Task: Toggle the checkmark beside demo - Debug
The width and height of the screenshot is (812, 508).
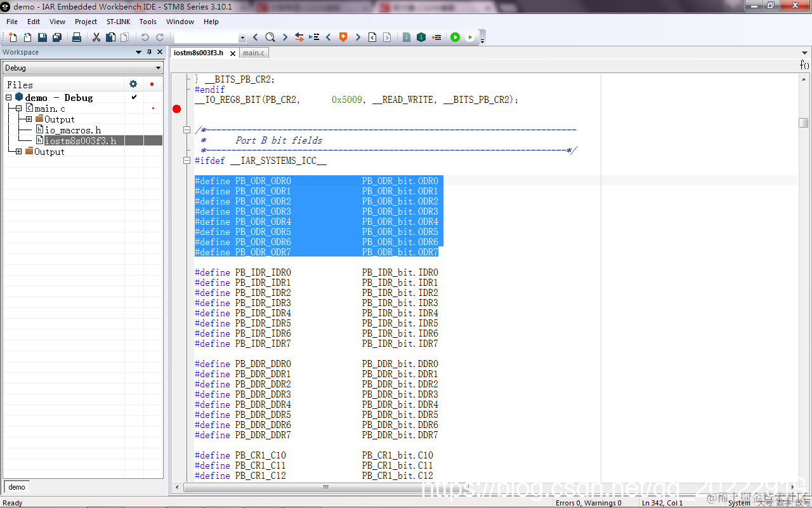Action: coord(134,97)
